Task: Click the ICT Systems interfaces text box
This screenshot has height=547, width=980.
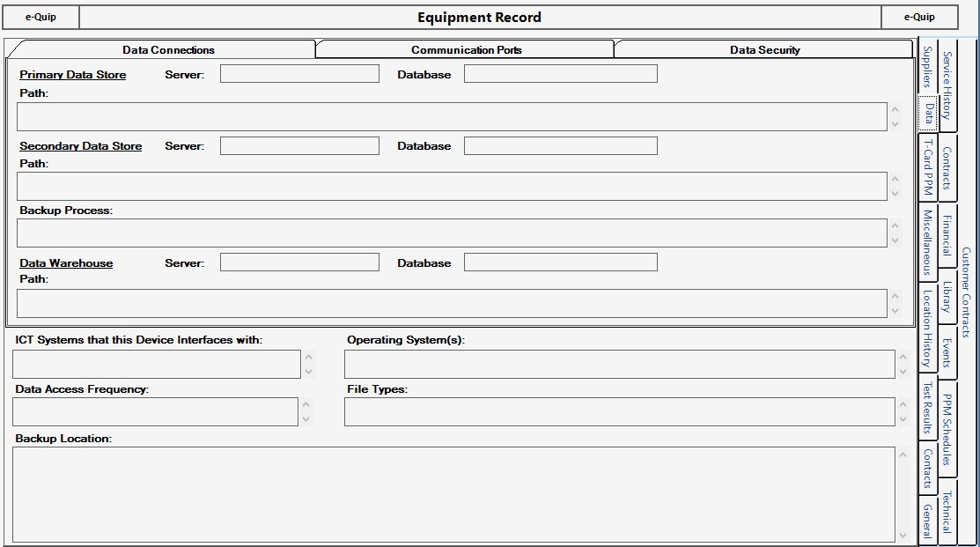Action: [x=156, y=364]
